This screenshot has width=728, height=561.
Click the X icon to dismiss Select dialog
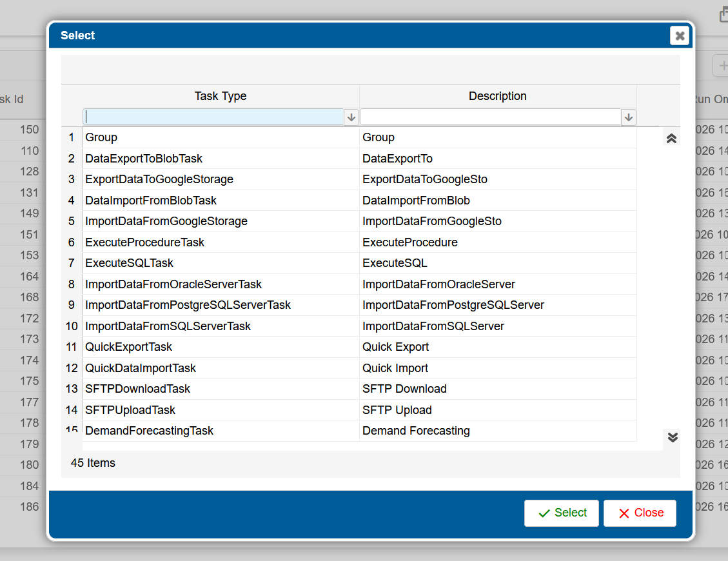[x=679, y=35]
